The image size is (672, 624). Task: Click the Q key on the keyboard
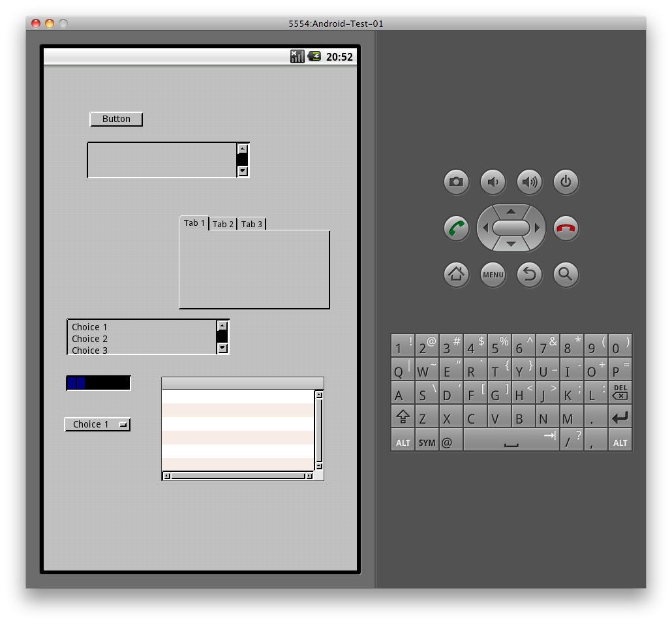[403, 368]
